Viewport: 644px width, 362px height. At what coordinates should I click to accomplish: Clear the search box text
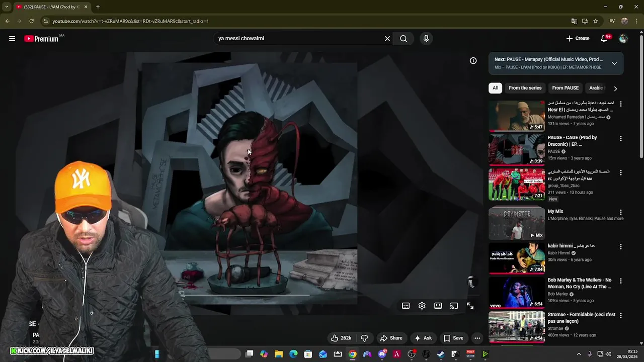click(387, 38)
